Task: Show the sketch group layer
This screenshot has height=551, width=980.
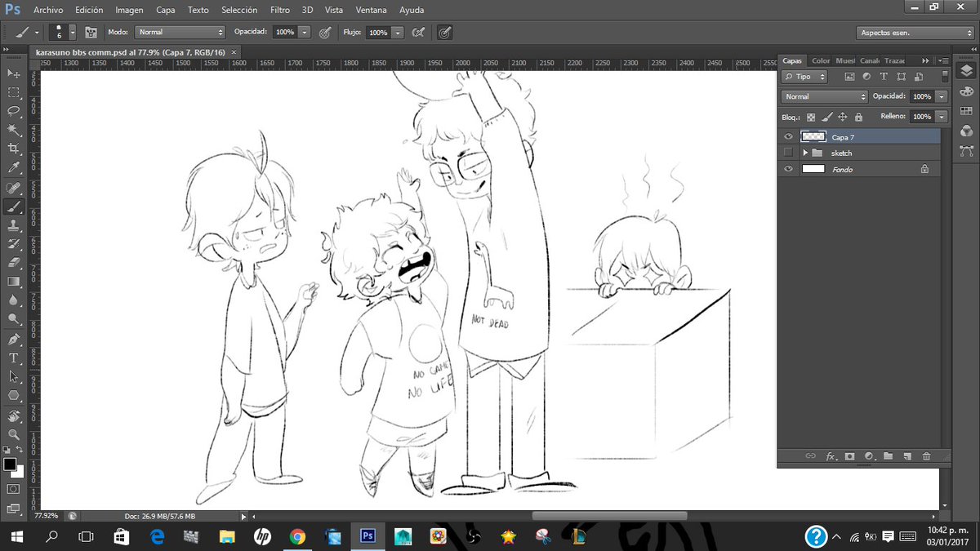Action: [x=788, y=153]
